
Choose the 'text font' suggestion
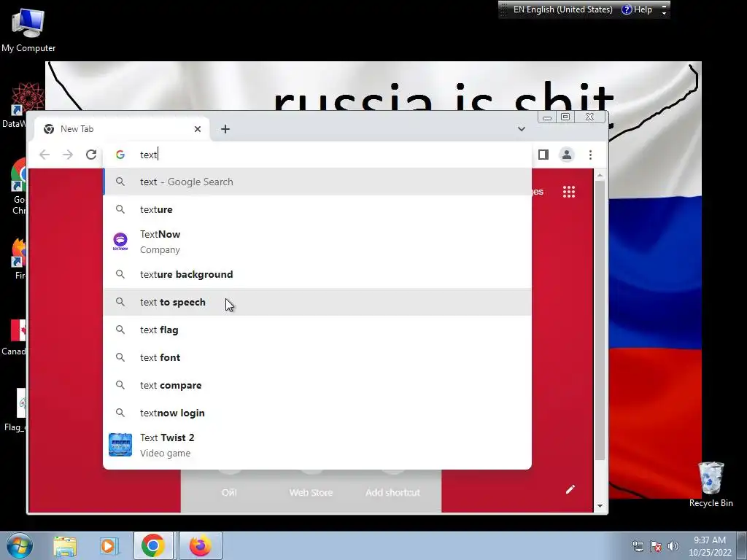click(x=317, y=357)
